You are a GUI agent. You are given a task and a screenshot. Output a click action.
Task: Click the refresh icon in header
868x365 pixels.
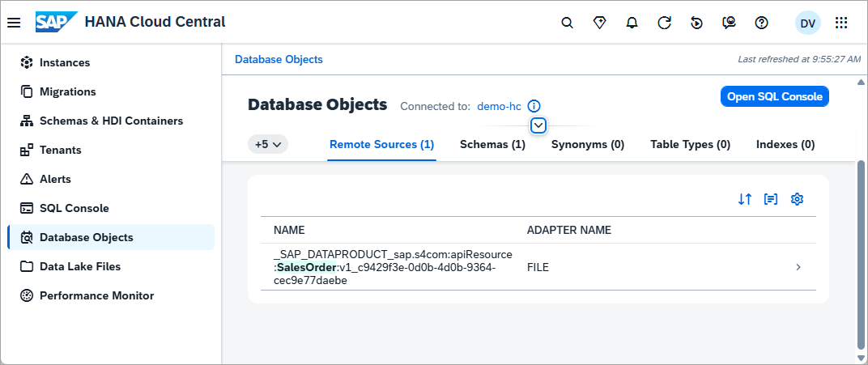point(664,23)
